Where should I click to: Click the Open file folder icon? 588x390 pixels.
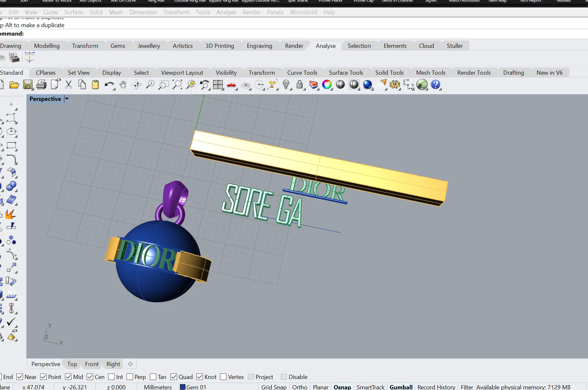[14, 85]
